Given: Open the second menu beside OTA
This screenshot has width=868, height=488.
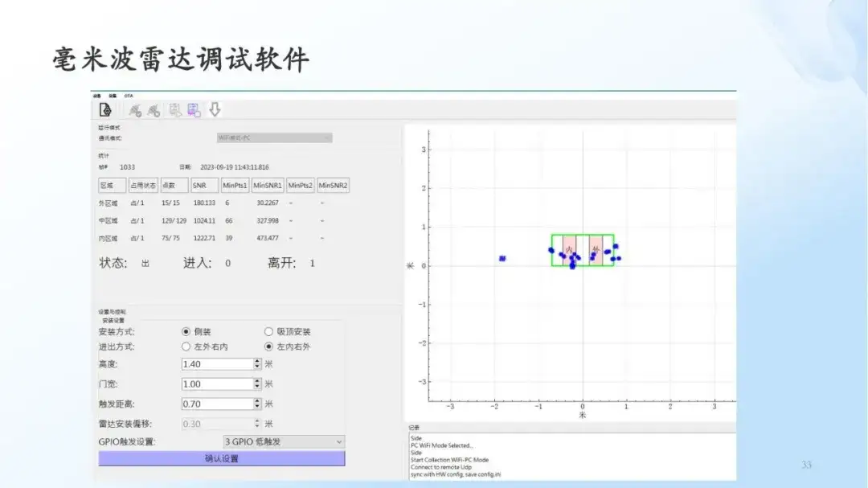Looking at the screenshot, I should click(113, 96).
